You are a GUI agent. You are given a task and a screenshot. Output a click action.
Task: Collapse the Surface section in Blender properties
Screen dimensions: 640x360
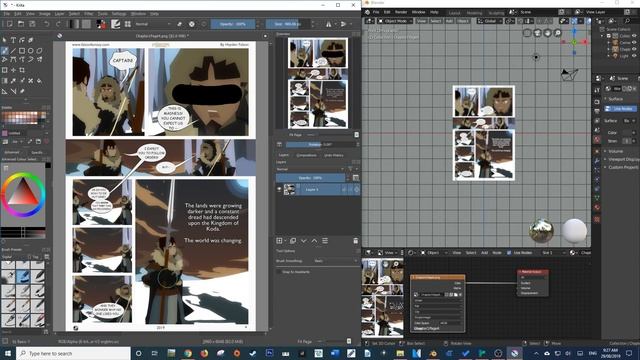click(x=613, y=99)
